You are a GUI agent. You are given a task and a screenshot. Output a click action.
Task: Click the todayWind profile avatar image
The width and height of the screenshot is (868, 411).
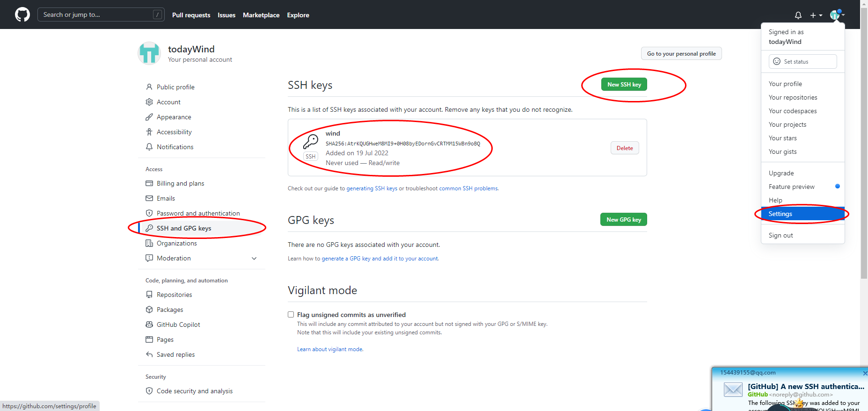[x=149, y=53]
